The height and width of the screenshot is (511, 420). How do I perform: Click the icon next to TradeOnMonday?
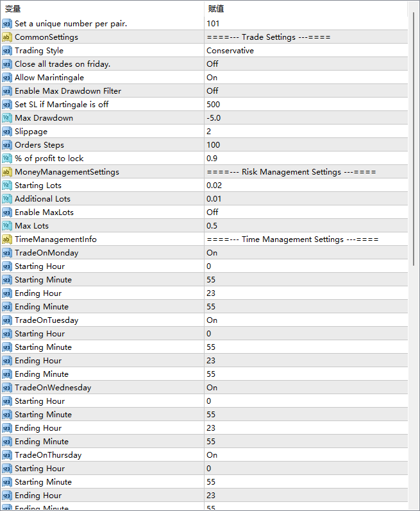coord(7,253)
